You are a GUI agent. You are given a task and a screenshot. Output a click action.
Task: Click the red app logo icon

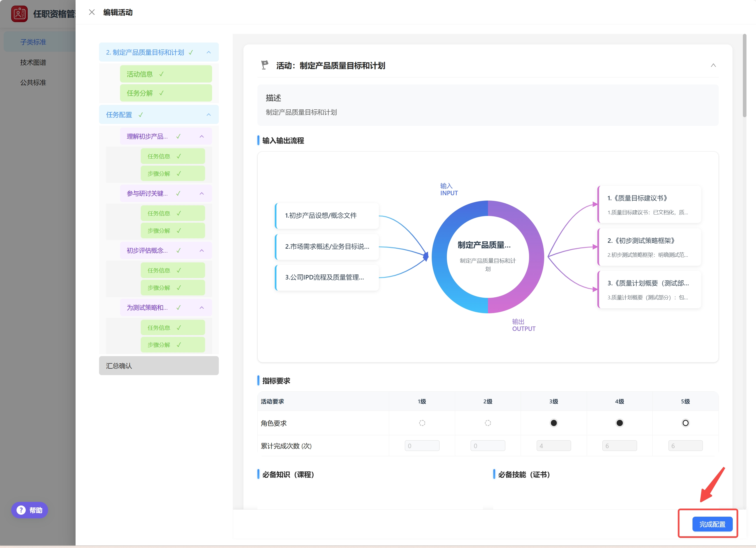tap(19, 14)
